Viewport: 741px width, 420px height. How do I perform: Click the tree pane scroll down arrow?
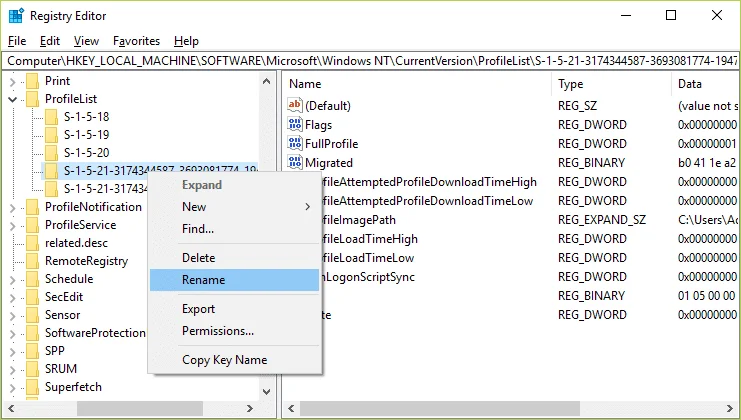267,392
